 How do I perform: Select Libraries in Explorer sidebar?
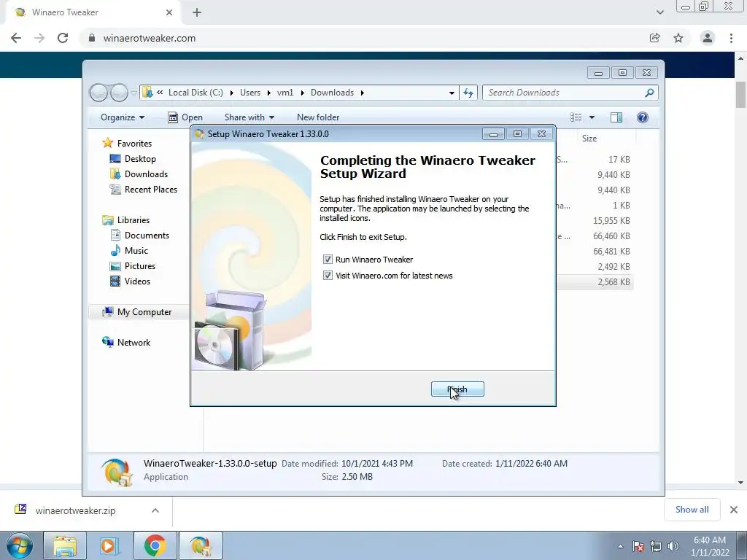point(133,220)
